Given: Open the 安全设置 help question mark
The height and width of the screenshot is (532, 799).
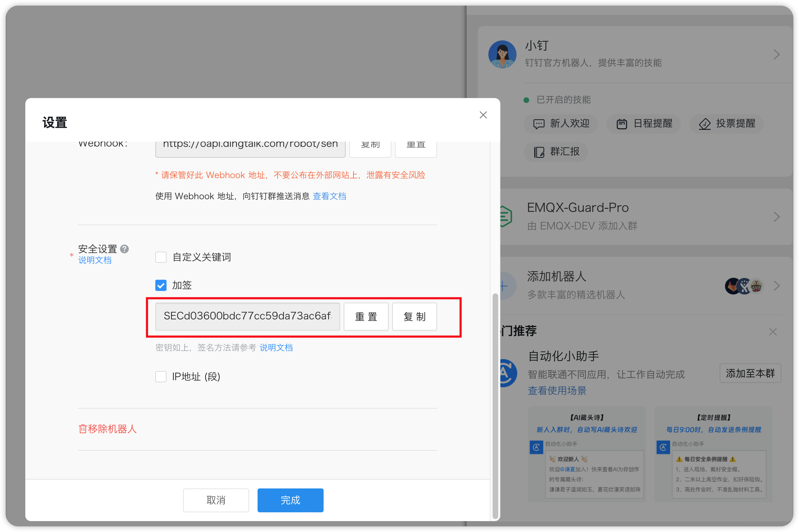Looking at the screenshot, I should [124, 249].
